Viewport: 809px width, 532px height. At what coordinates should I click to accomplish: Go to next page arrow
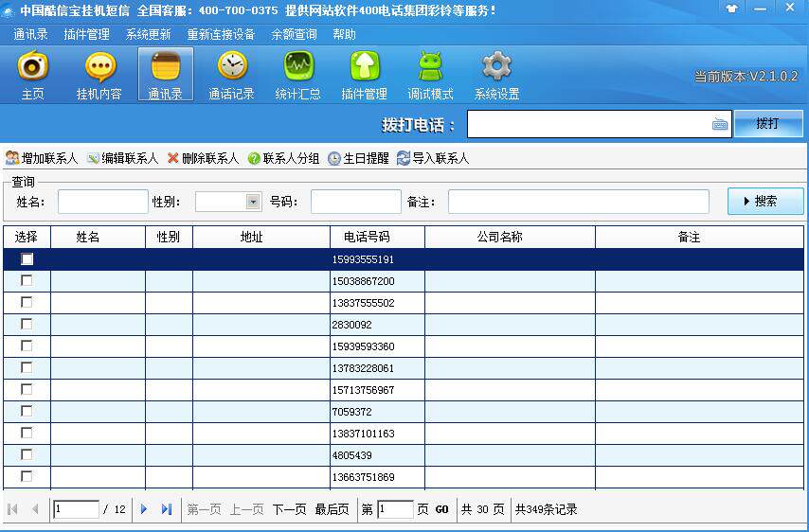click(x=144, y=509)
